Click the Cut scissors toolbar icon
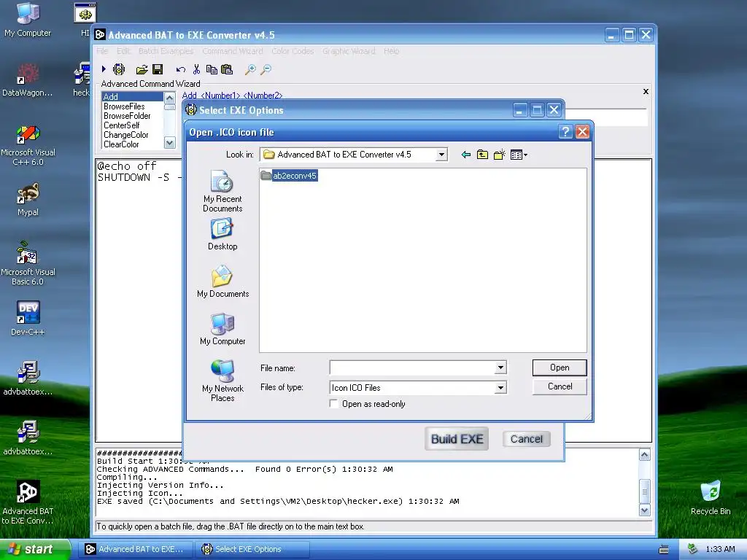This screenshot has width=747, height=560. point(196,69)
